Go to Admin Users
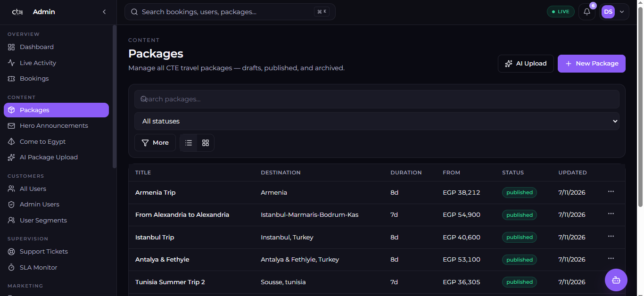The image size is (644, 296). pos(56,205)
